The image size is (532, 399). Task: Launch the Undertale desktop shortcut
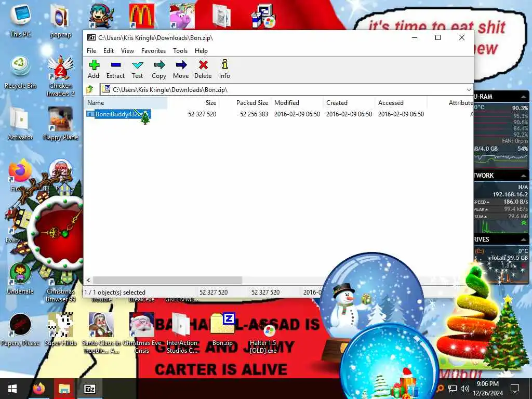pos(20,278)
